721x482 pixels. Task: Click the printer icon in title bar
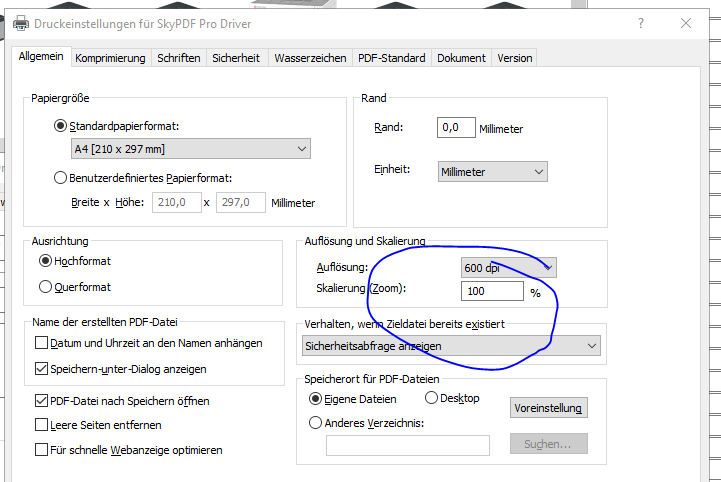coord(21,23)
